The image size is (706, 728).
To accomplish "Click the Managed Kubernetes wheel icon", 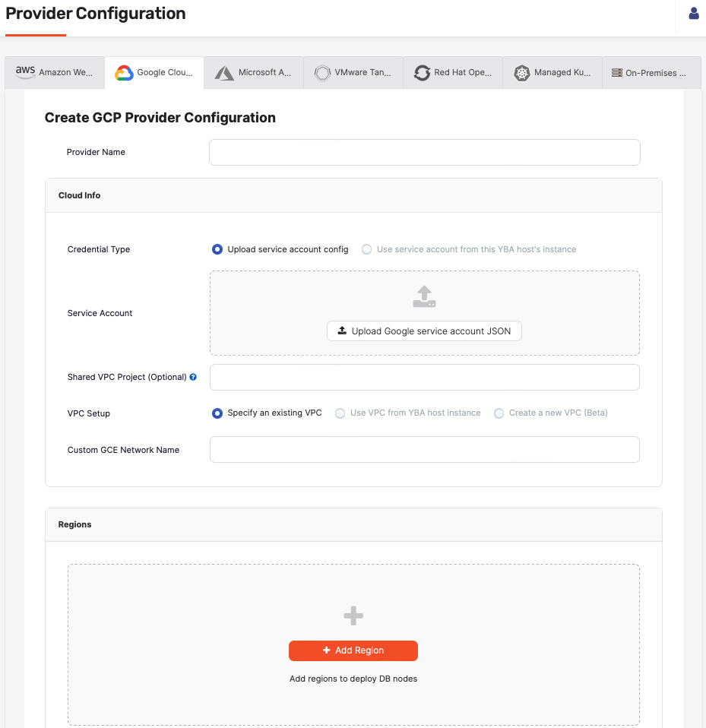I will pos(521,72).
